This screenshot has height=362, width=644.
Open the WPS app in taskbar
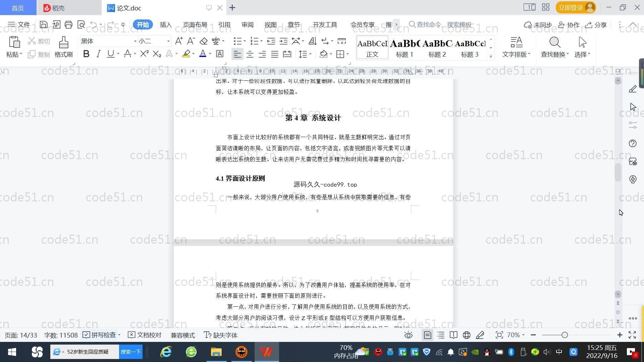point(267,352)
